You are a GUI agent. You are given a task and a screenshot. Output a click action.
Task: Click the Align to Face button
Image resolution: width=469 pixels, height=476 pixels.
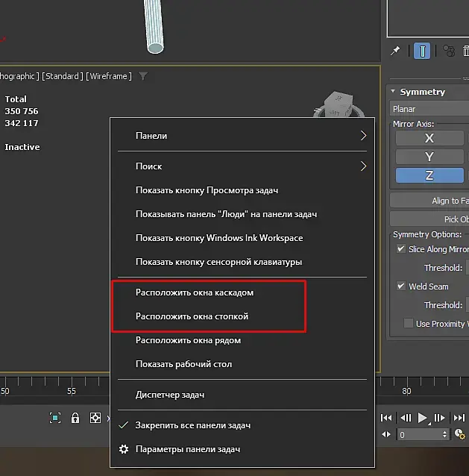coord(429,201)
